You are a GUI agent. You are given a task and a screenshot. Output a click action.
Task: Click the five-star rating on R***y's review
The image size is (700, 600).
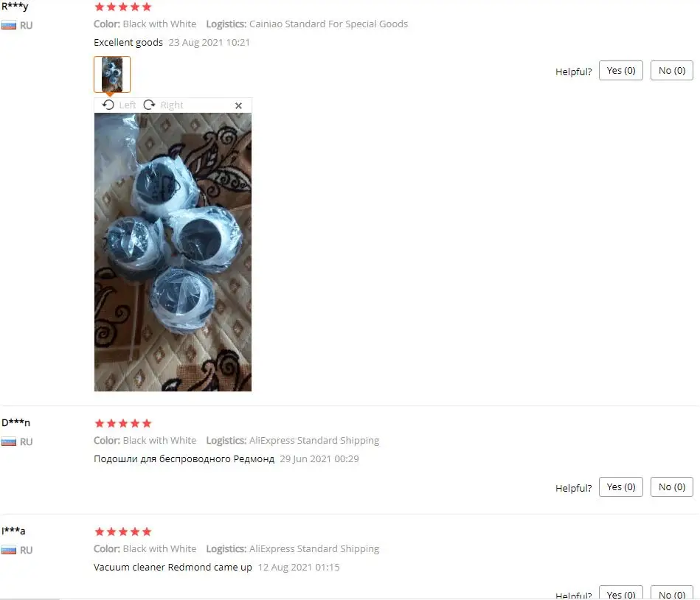(123, 7)
